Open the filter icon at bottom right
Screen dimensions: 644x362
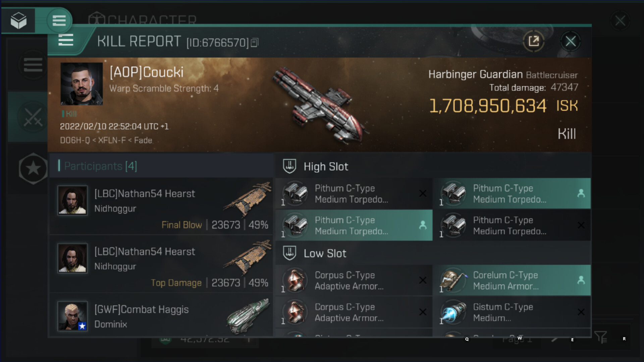coord(600,337)
